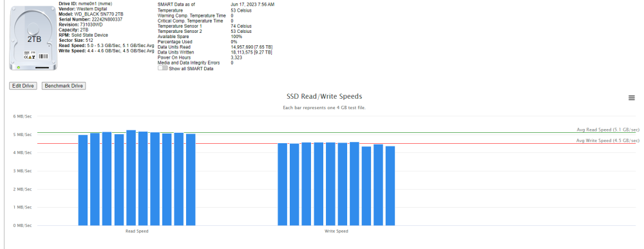The height and width of the screenshot is (249, 644).
Task: Click the Data Units Read value
Action: 251,47
